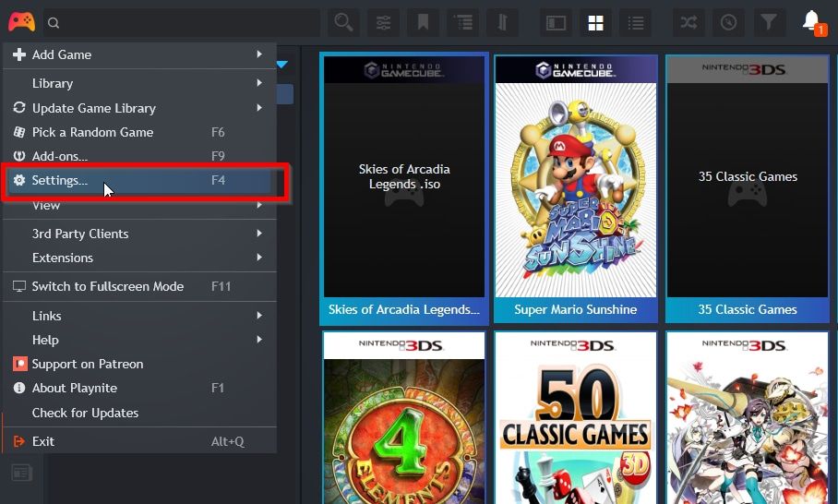This screenshot has width=838, height=504.
Task: Click into the search text field
Action: [x=182, y=22]
